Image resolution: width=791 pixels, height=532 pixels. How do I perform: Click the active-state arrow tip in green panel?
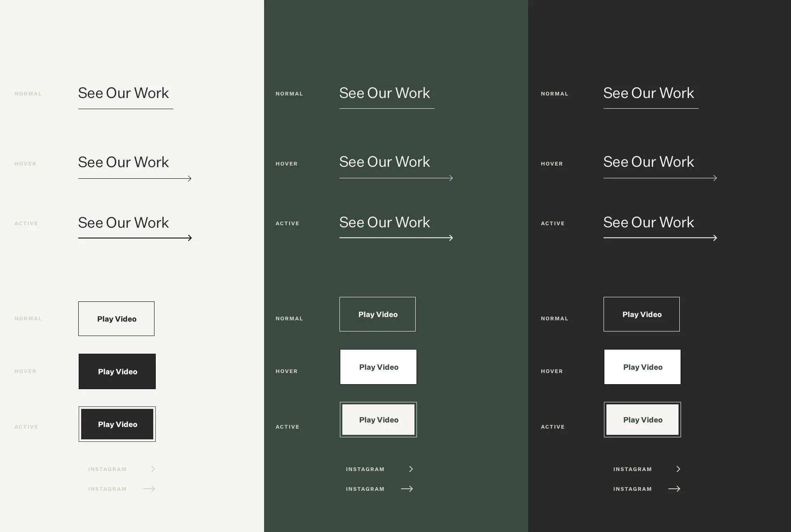[x=451, y=238]
